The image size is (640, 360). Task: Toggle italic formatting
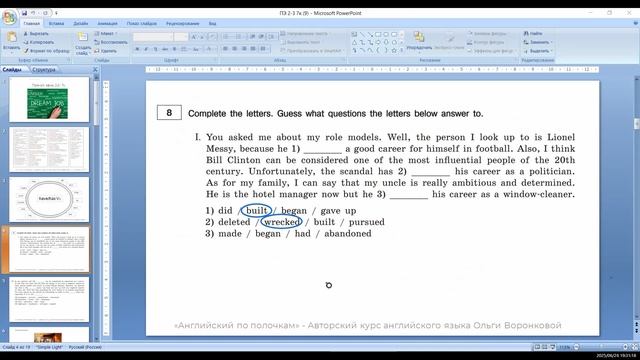point(146,49)
